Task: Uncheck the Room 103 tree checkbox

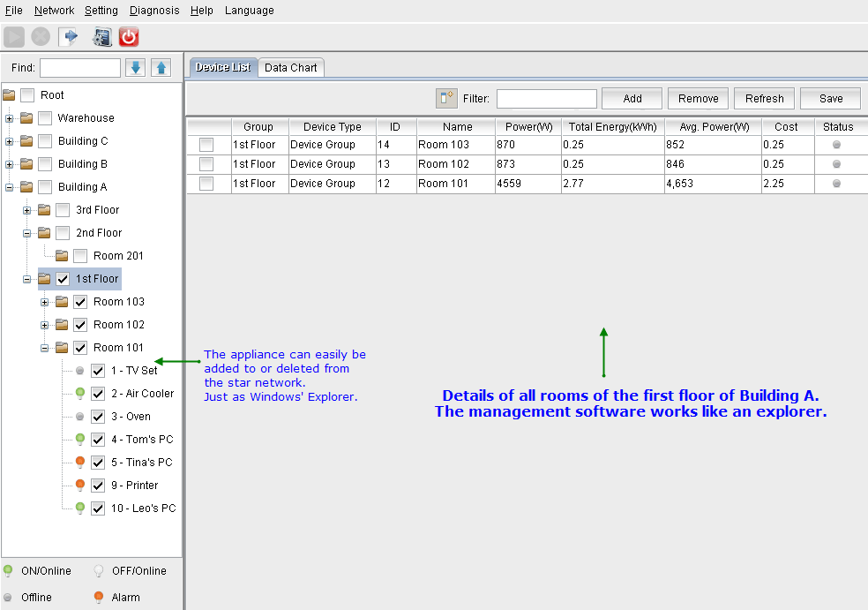Action: click(80, 302)
